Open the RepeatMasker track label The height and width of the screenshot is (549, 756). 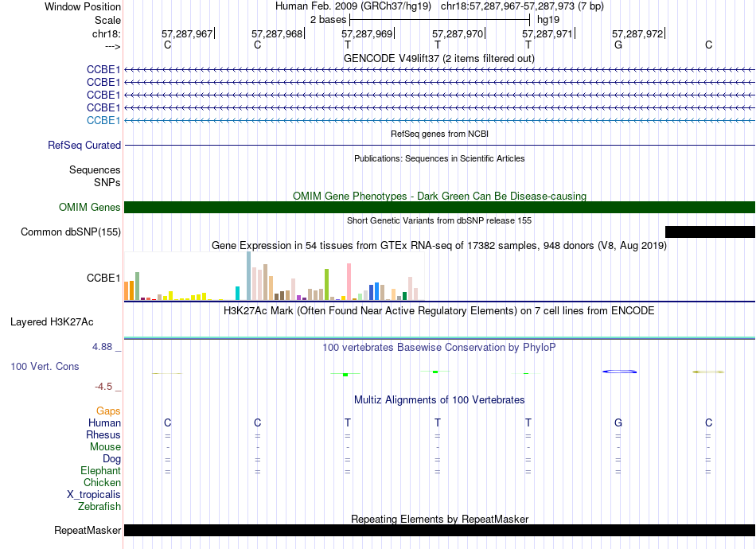88,530
